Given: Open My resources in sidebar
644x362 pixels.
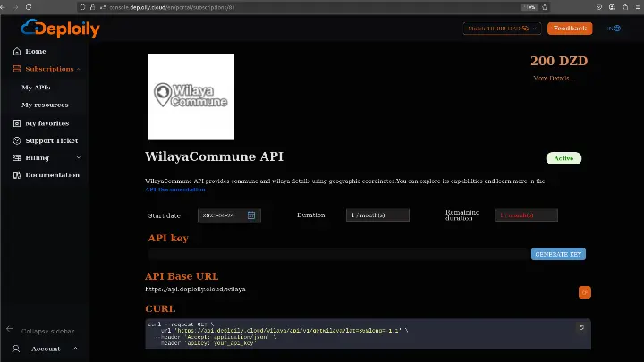Looking at the screenshot, I should [x=45, y=105].
